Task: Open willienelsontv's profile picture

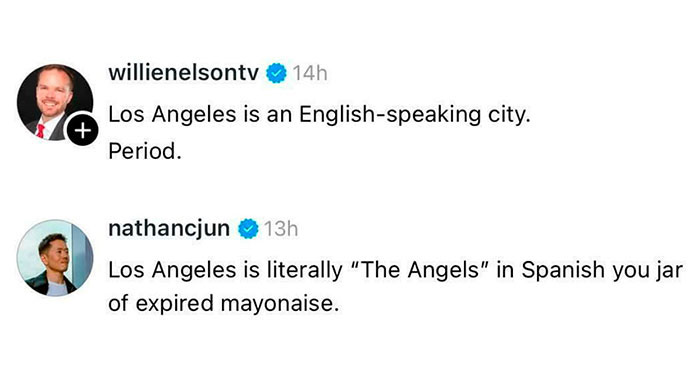Action: tap(55, 102)
